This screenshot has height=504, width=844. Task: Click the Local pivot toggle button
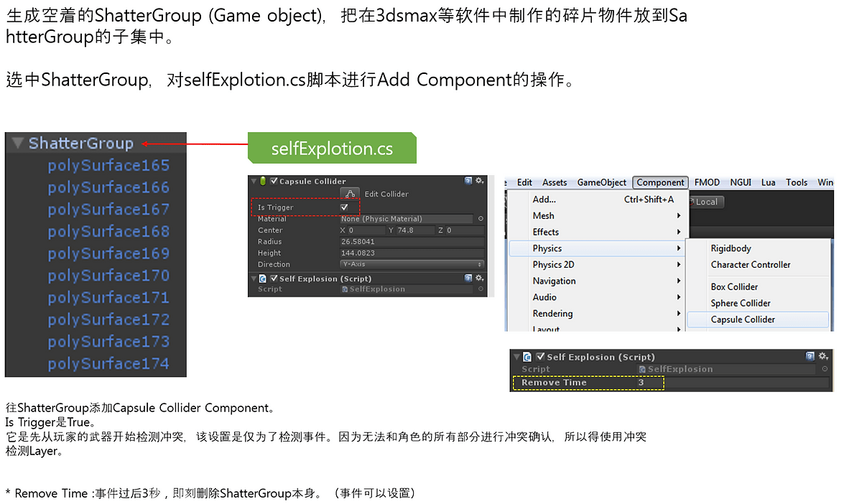click(706, 202)
